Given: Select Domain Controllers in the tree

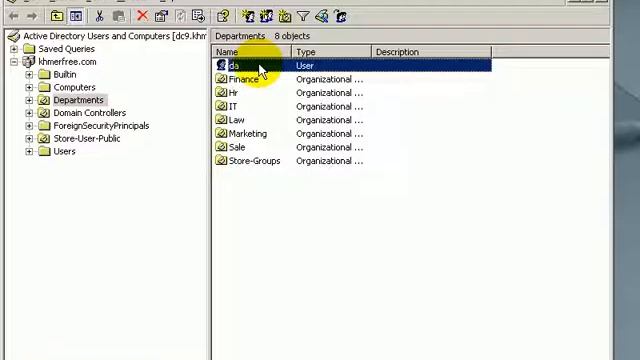Looking at the screenshot, I should click(90, 113).
